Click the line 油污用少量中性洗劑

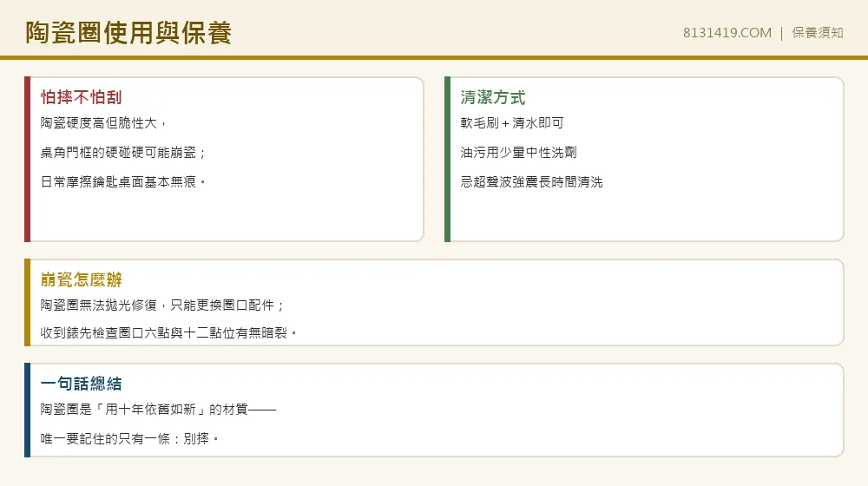pyautogui.click(x=518, y=152)
